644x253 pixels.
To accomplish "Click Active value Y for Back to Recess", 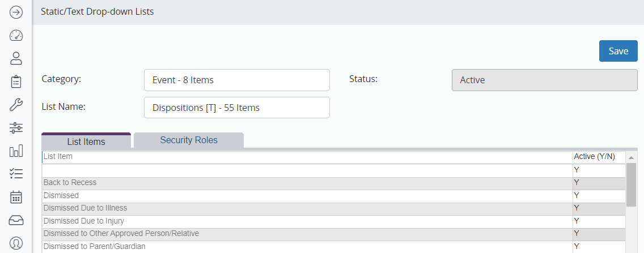I will point(599,182).
